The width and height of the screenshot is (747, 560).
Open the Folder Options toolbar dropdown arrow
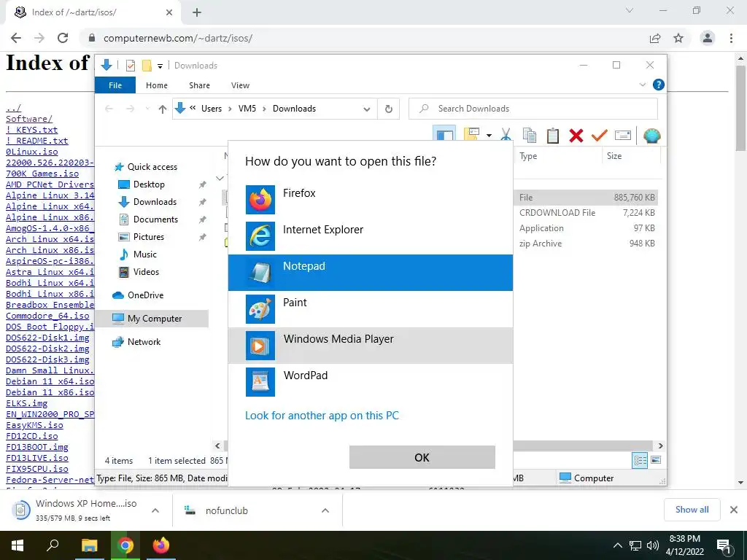pyautogui.click(x=489, y=136)
